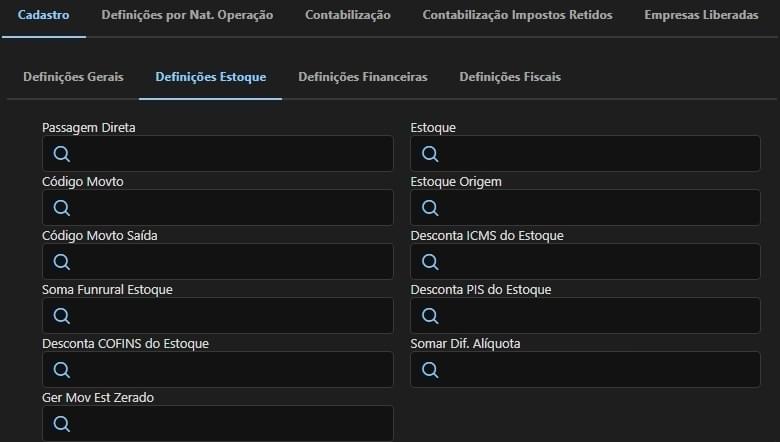Open Contabilização Impostos Retidos tab

click(517, 16)
